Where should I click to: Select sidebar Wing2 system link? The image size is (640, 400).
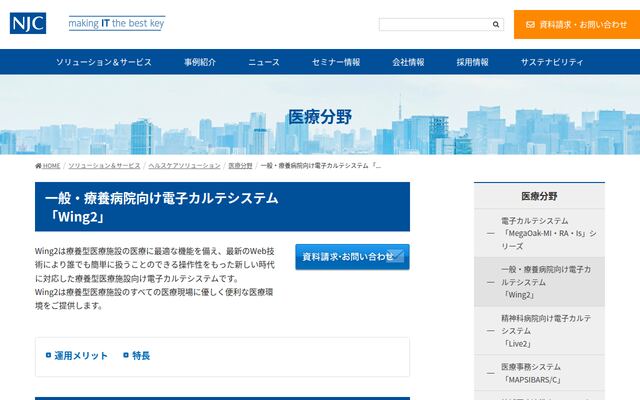click(x=539, y=282)
